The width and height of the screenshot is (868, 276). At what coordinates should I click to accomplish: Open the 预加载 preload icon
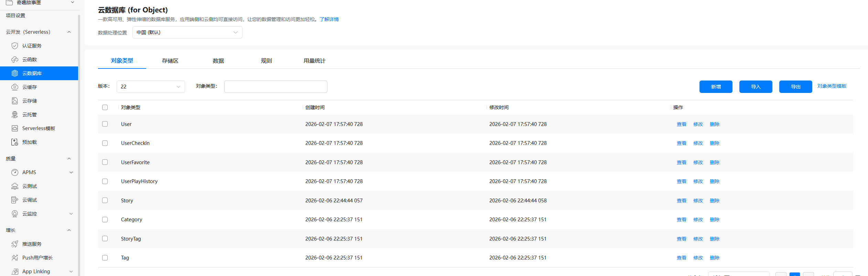pyautogui.click(x=15, y=142)
